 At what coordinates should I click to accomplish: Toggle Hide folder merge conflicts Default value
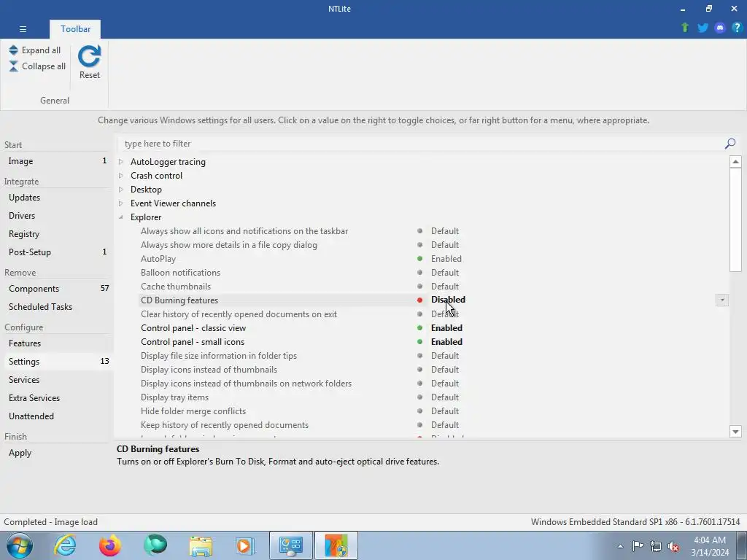click(x=444, y=411)
